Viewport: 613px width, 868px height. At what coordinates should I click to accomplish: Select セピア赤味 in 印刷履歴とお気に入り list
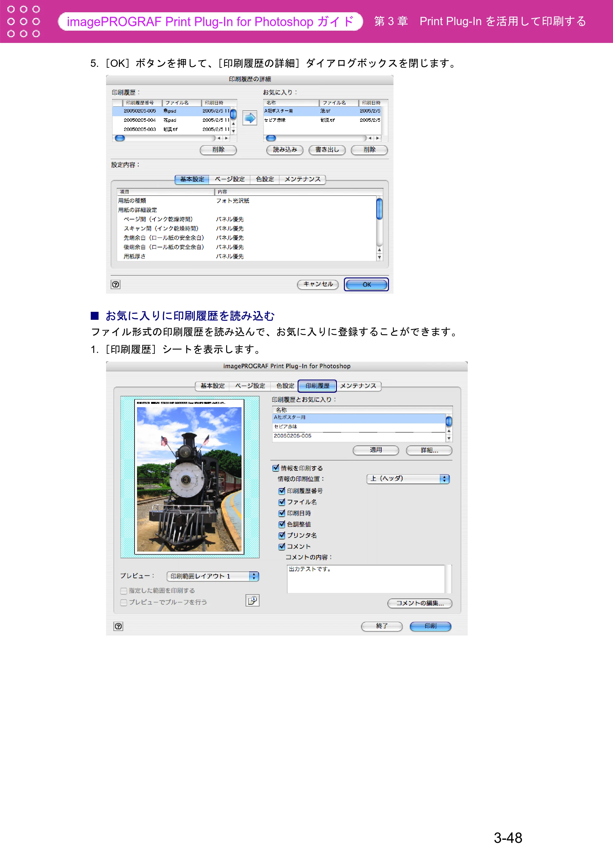coord(359,427)
